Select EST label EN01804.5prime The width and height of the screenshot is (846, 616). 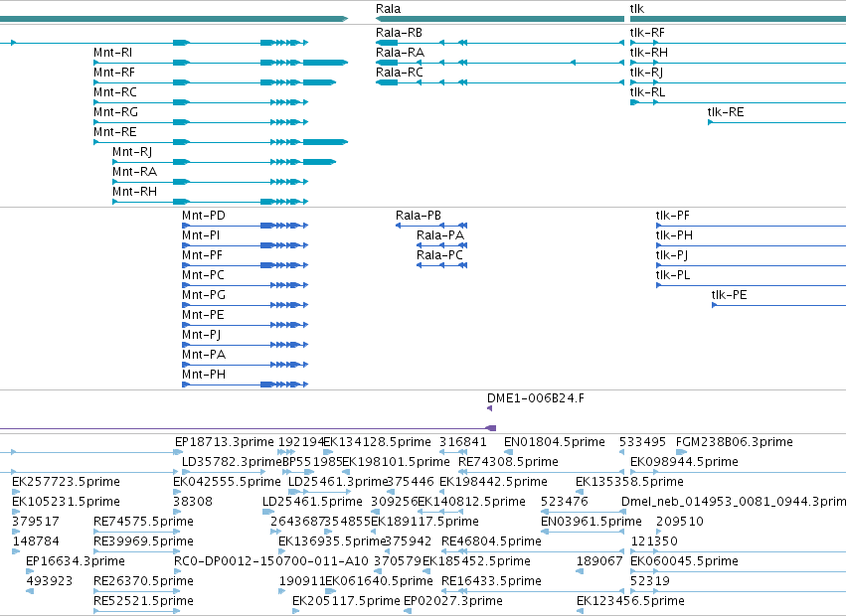pyautogui.click(x=555, y=442)
